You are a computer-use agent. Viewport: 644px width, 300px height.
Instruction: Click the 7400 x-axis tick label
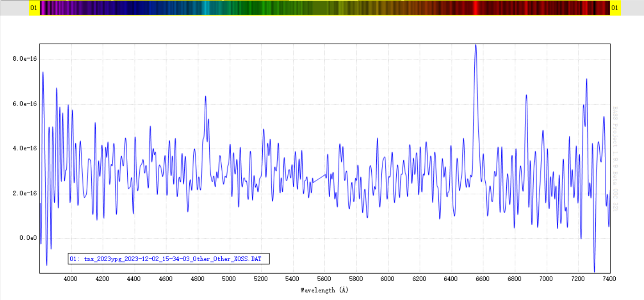click(609, 279)
